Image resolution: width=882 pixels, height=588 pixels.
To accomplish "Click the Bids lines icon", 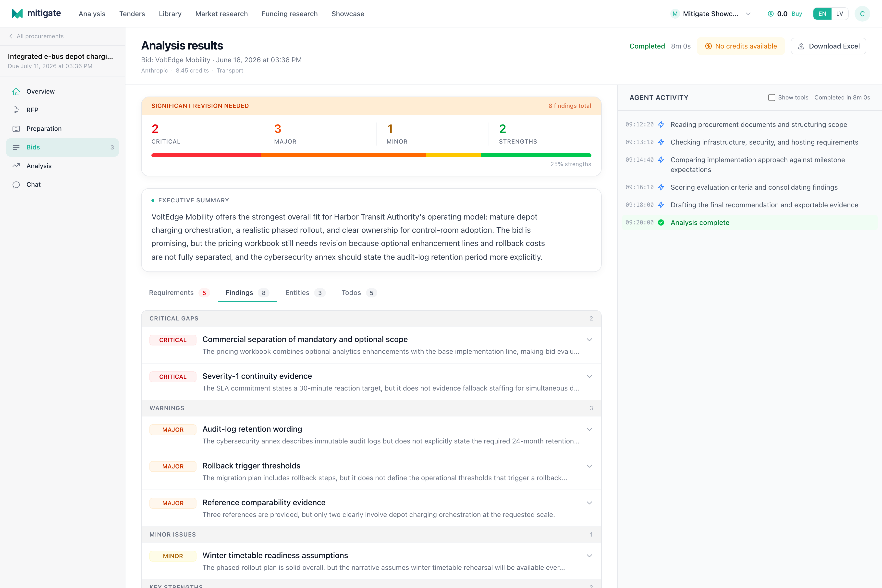I will tap(16, 147).
